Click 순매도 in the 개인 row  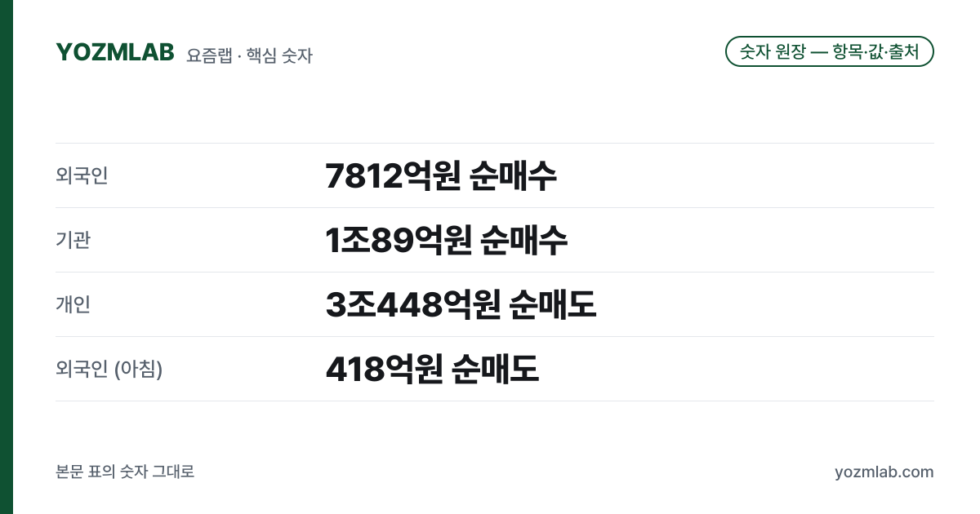tap(553, 304)
